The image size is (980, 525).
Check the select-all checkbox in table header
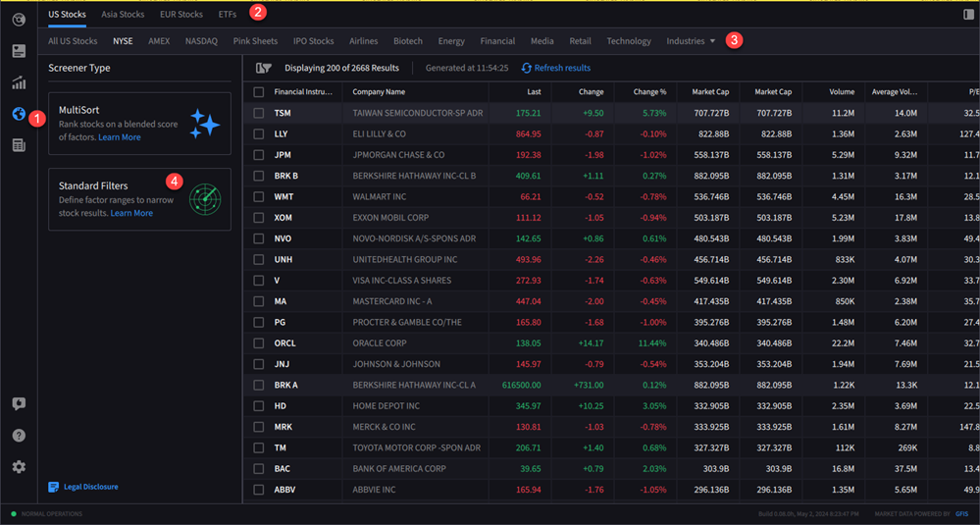(259, 92)
